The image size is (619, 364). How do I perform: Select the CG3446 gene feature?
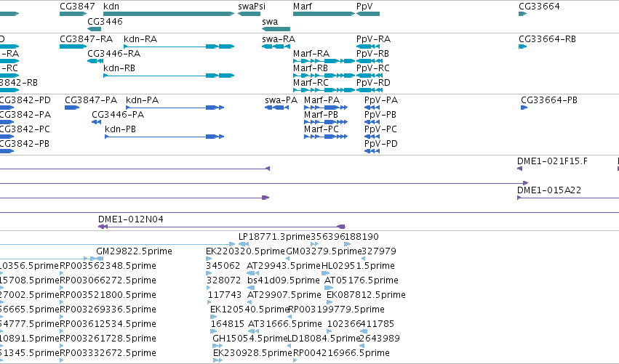[95, 29]
